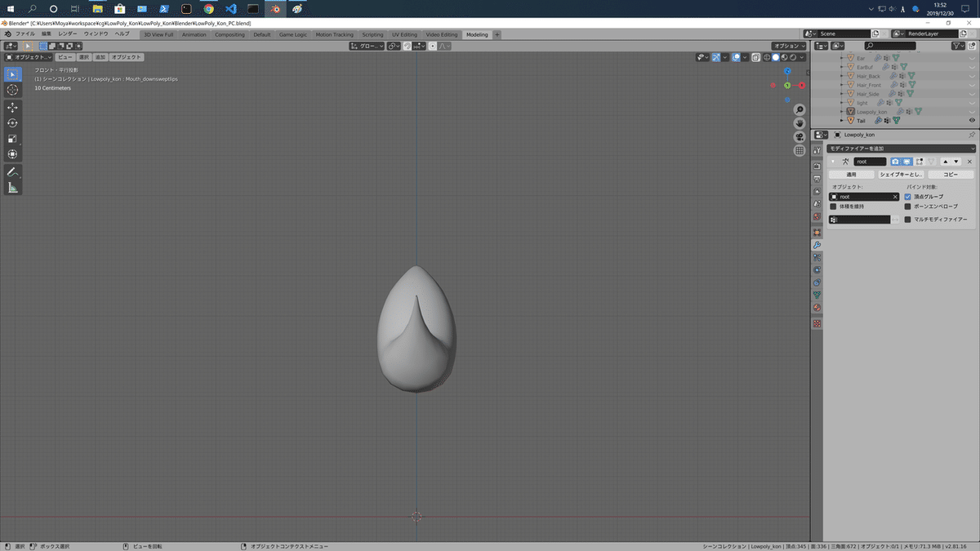Viewport: 980px width, 551px height.
Task: Open the viewport shading options dropdown
Action: point(802,57)
